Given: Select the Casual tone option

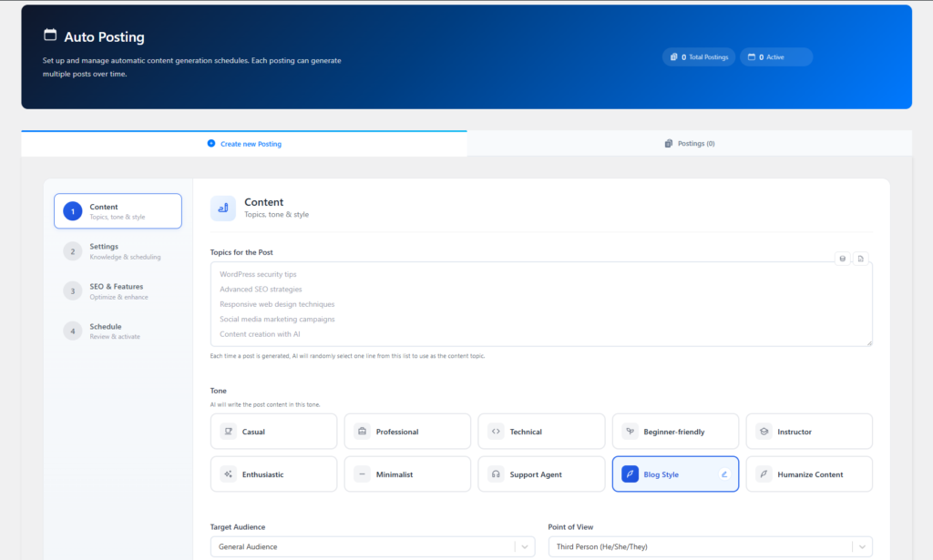Looking at the screenshot, I should 273,431.
